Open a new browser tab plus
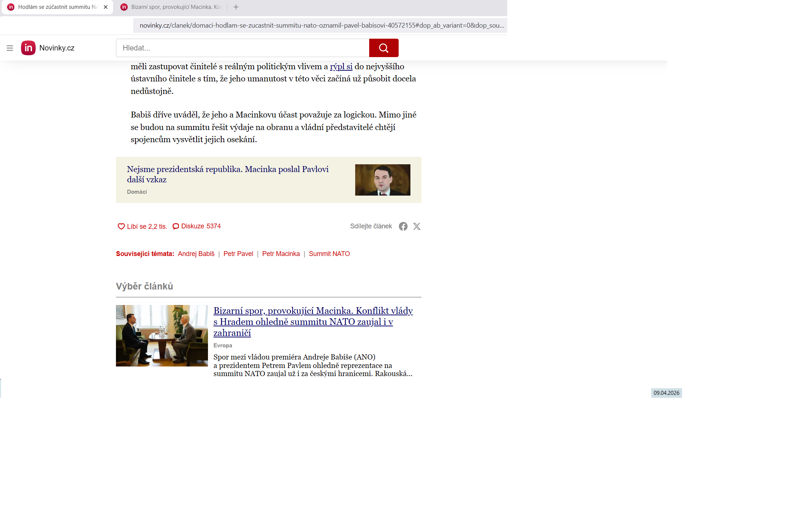The height and width of the screenshot is (512, 812). pos(236,7)
